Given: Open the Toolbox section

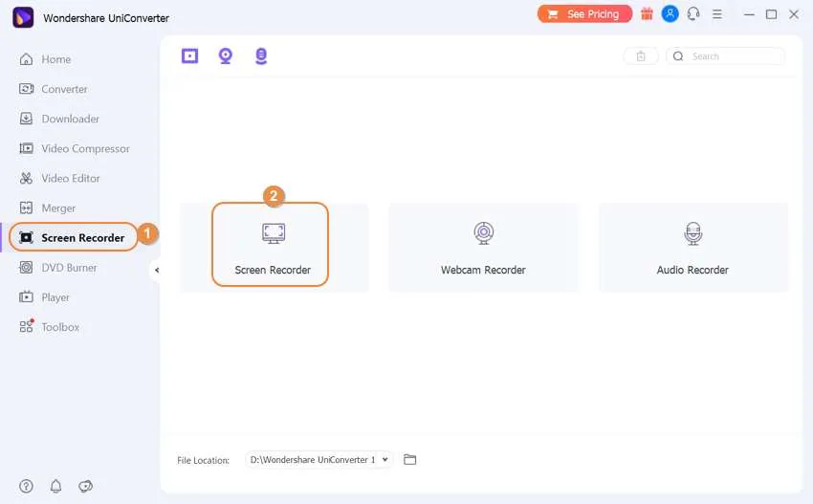Looking at the screenshot, I should point(49,327).
